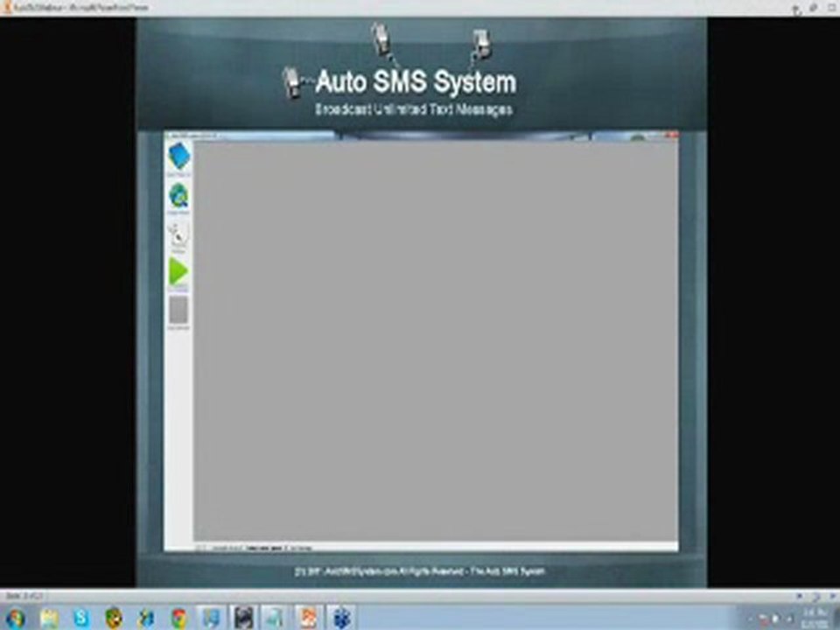This screenshot has width=840, height=630.
Task: Open the Windows Start orb
Action: [15, 619]
